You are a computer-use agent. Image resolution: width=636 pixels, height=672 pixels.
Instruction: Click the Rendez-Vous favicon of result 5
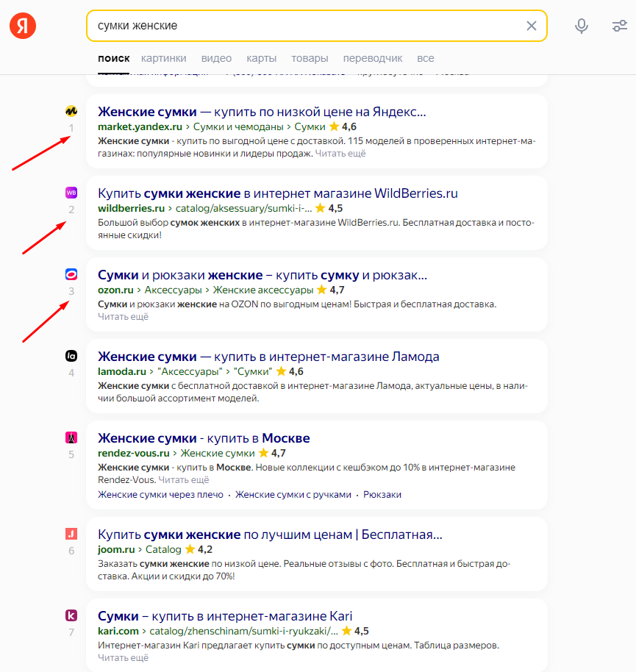pos(71,437)
